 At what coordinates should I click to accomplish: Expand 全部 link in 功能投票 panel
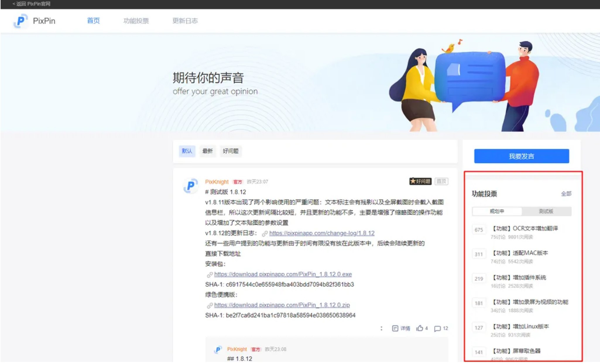[x=566, y=194]
